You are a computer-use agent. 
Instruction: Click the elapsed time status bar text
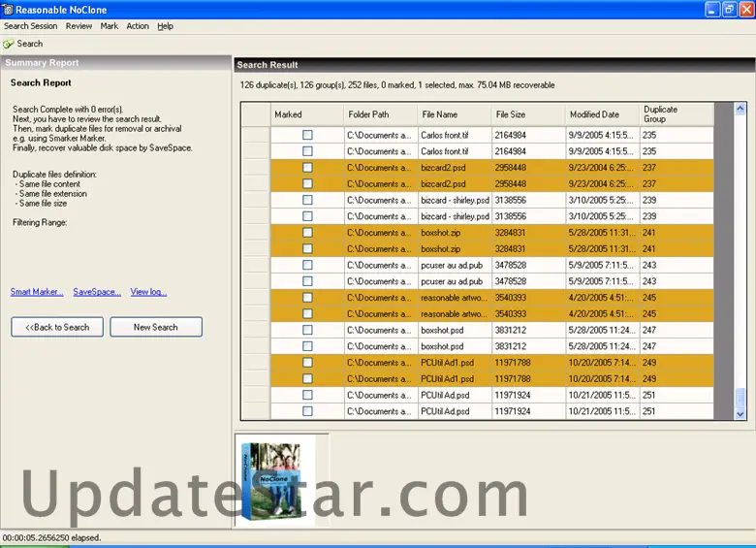[51, 537]
